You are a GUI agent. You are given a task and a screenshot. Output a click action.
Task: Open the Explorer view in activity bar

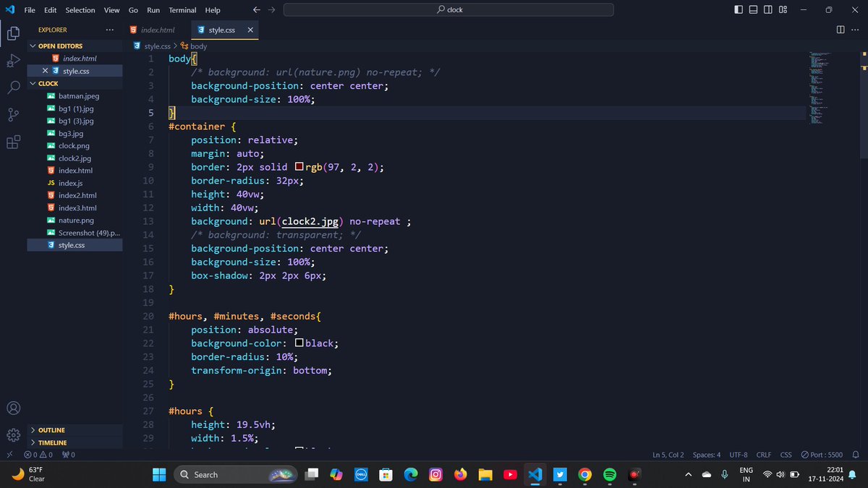tap(13, 33)
